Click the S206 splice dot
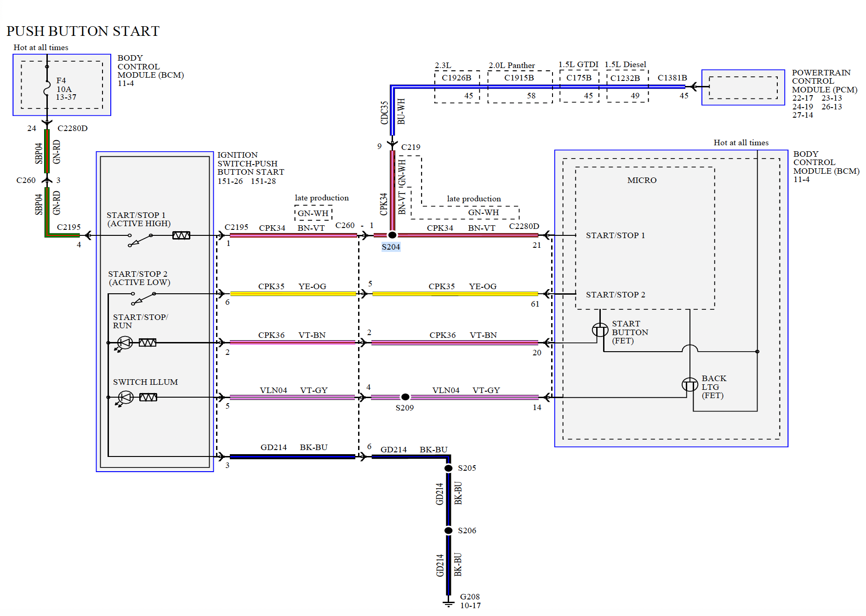Screen dimensions: 866x616 pos(449,530)
